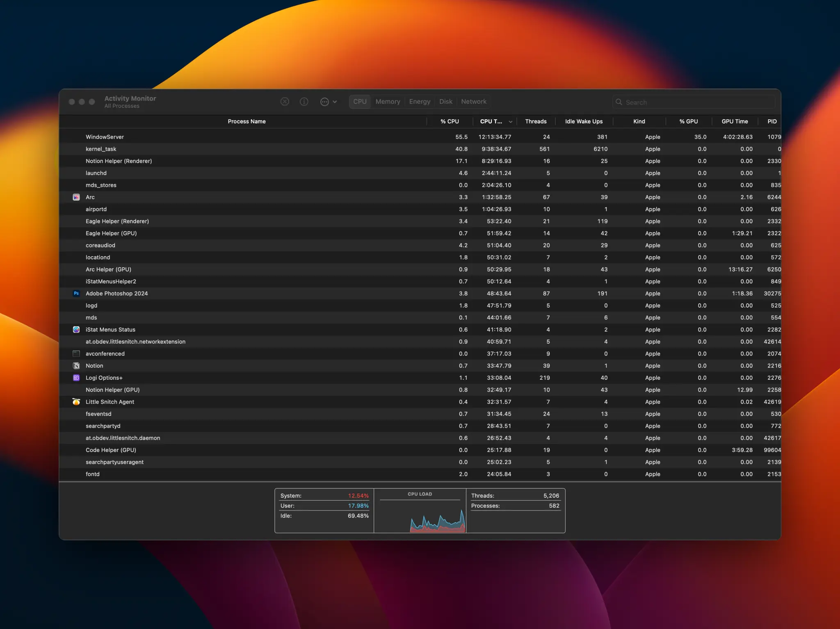The height and width of the screenshot is (629, 840).
Task: Click the Adobe Photoshop 2024 app icon
Action: [x=76, y=293]
